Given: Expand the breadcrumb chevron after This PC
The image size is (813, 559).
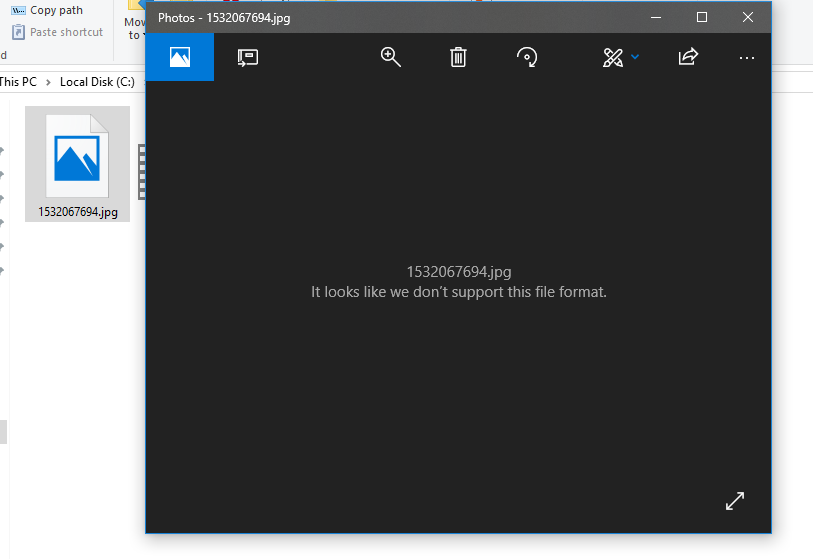Looking at the screenshot, I should click(48, 82).
